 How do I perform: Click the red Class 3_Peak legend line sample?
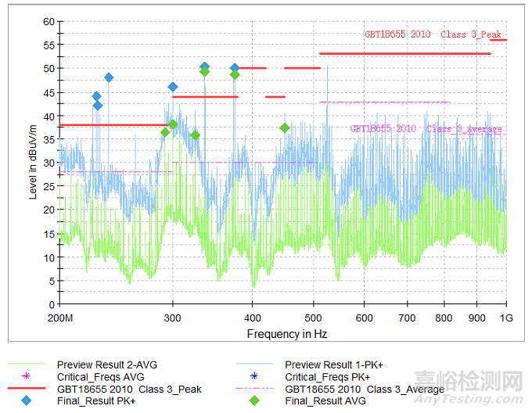pos(27,390)
